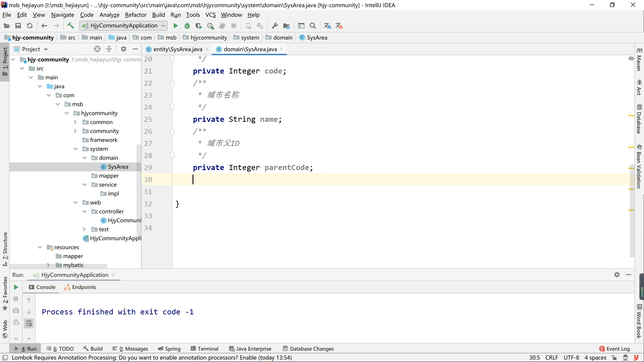
Task: Toggle fold of the Javadoc at line 22
Action: click(172, 83)
